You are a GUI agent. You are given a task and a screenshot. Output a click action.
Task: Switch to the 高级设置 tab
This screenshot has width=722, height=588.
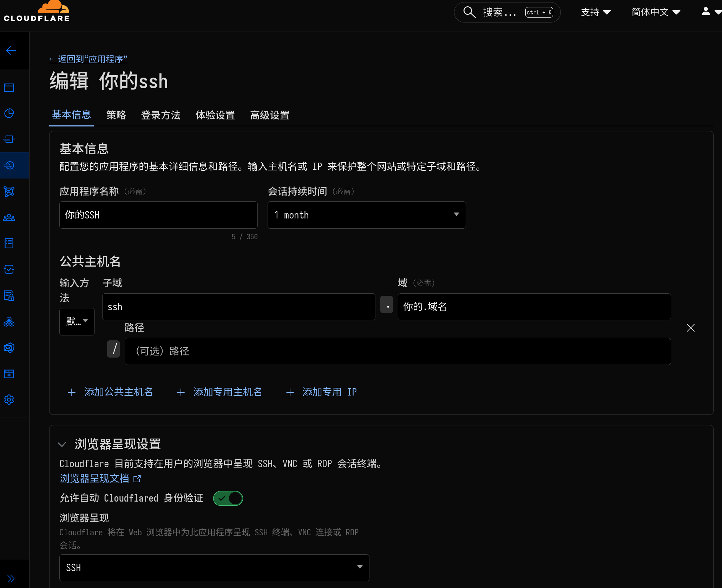coord(270,115)
